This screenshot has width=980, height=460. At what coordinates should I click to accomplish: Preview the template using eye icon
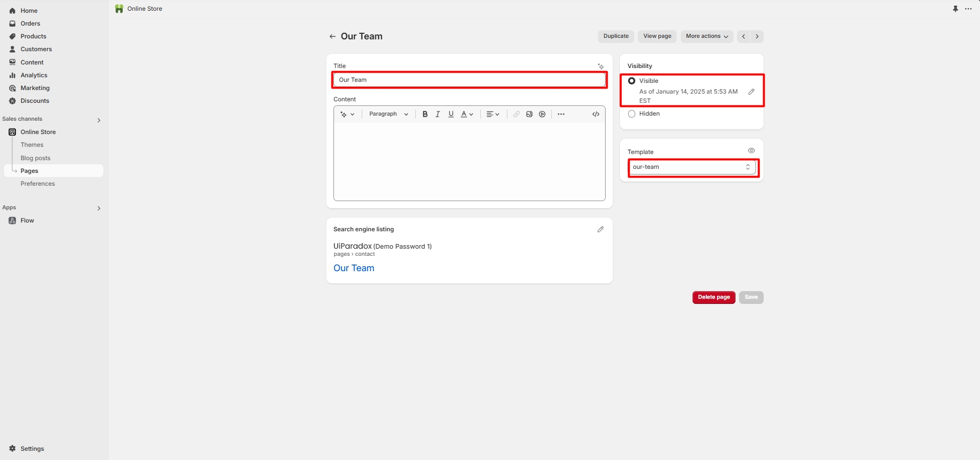point(751,150)
